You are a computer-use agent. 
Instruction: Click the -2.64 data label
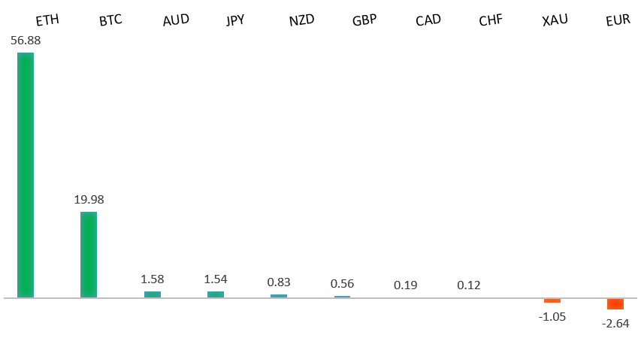pos(615,323)
